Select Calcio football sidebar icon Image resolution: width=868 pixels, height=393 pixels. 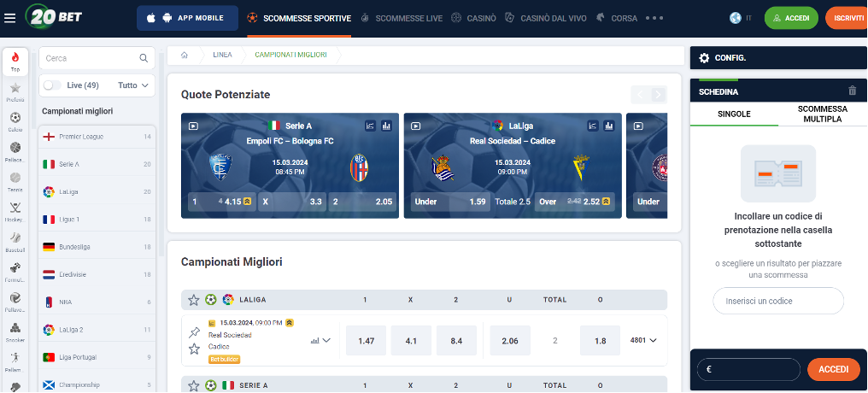pyautogui.click(x=15, y=121)
